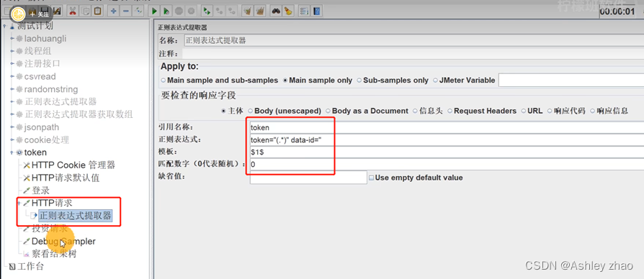This screenshot has width=644, height=279.
Task: Select the 工作台 node
Action: point(30,267)
